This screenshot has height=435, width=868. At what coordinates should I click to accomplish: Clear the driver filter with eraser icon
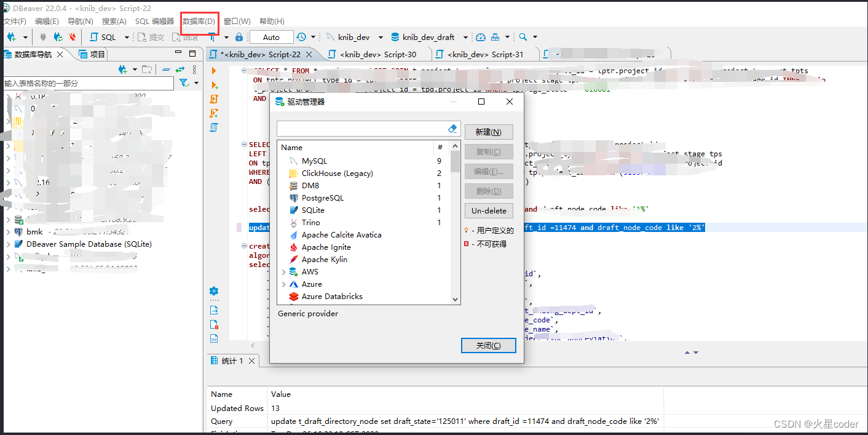(x=453, y=128)
